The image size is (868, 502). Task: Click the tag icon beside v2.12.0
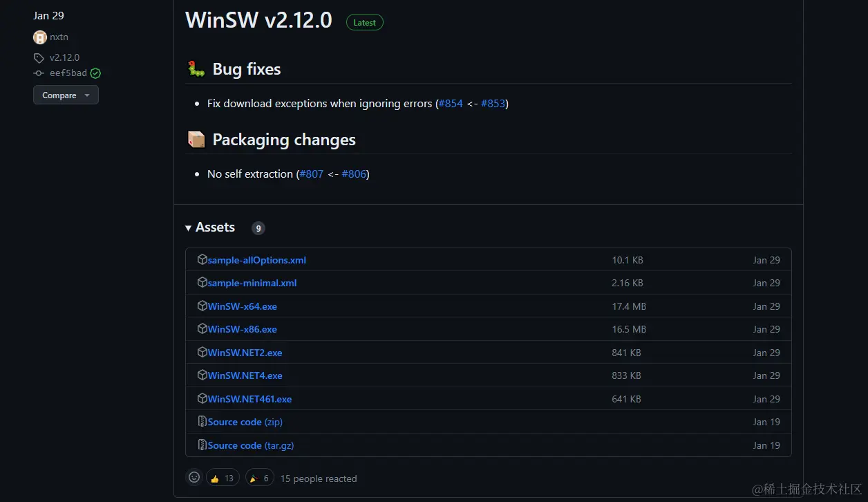(39, 58)
